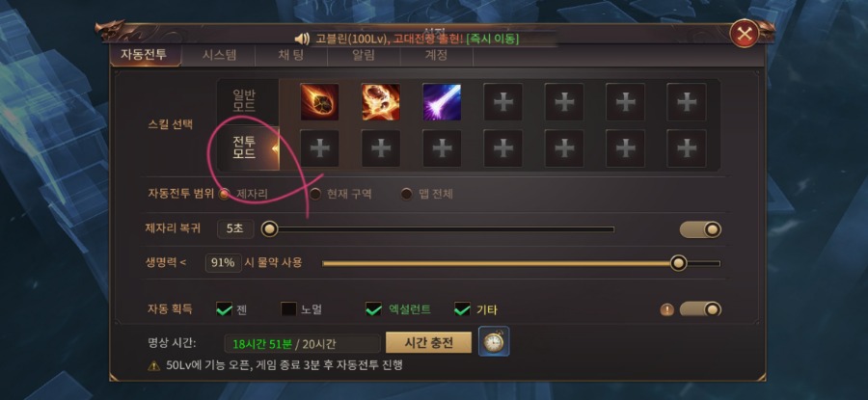This screenshot has width=868, height=400.
Task: Check the 노멀 auto-loot checkbox
Action: pyautogui.click(x=288, y=309)
